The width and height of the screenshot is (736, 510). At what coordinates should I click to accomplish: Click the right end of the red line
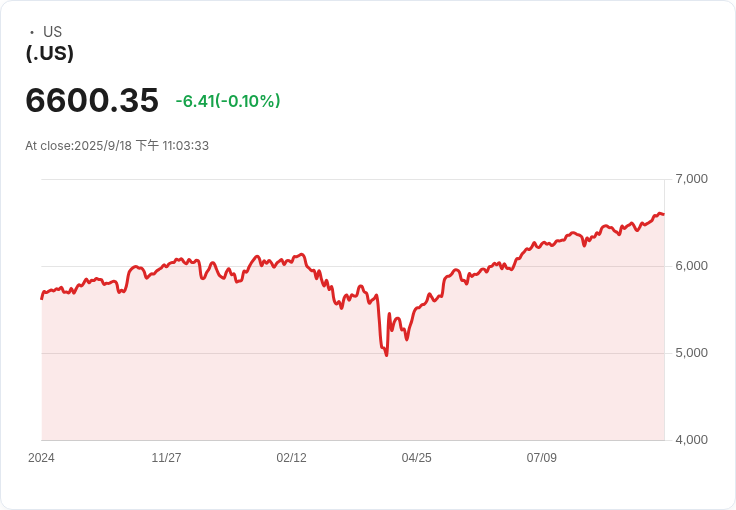(x=663, y=214)
